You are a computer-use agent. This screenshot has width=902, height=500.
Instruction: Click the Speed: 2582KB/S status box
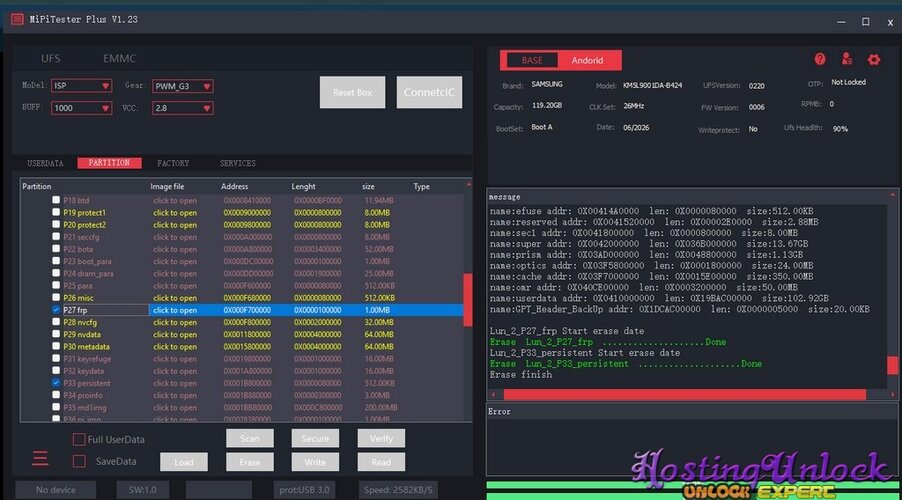click(398, 490)
